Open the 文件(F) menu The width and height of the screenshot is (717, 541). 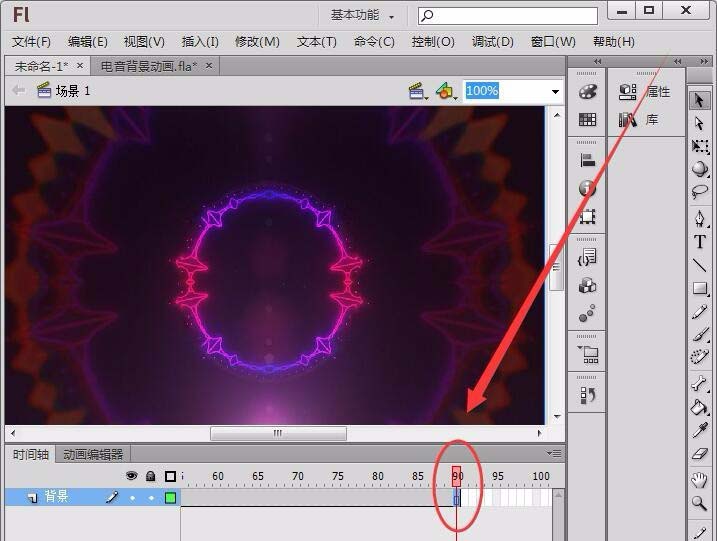[x=31, y=42]
